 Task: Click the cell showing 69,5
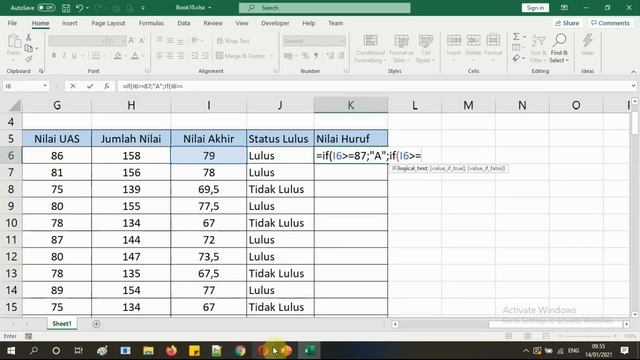[209, 189]
